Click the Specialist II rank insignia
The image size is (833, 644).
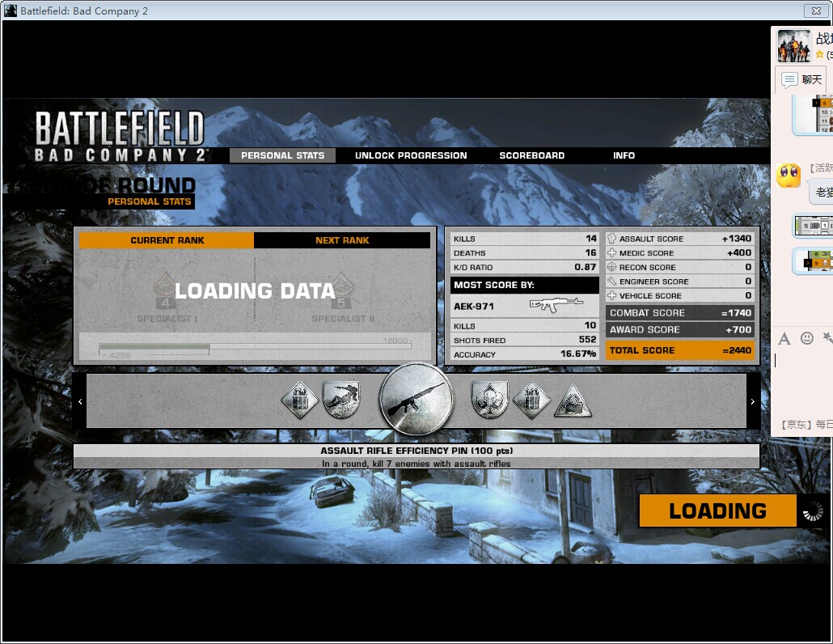(341, 290)
